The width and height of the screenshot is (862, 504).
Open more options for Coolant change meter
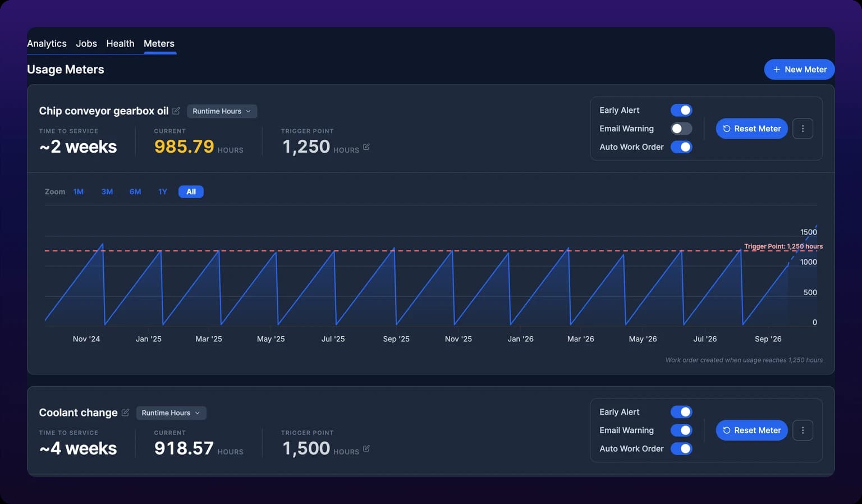click(803, 430)
